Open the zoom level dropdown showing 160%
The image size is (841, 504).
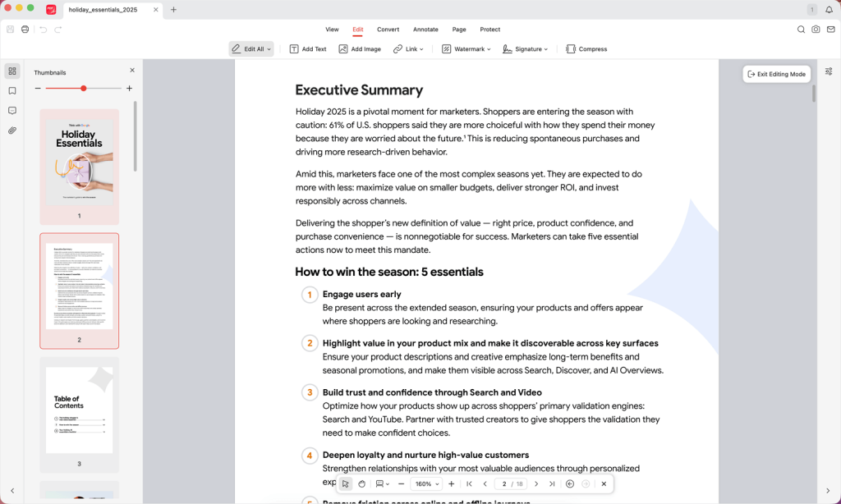[x=426, y=483]
